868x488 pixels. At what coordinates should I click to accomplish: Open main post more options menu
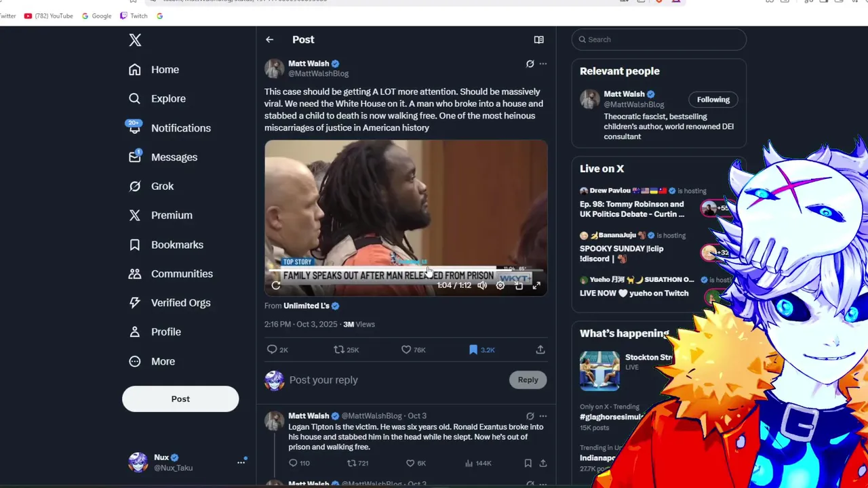543,64
